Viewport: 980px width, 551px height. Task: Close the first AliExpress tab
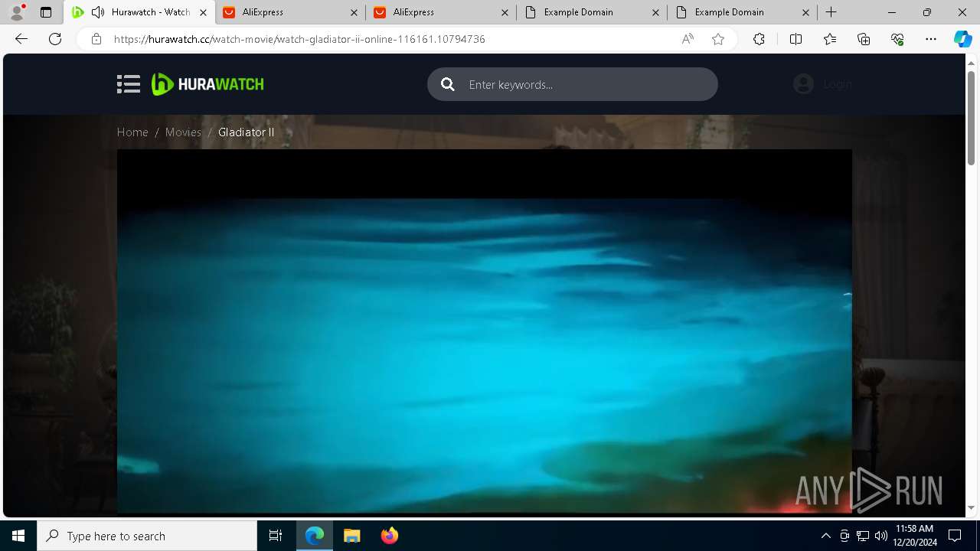pos(354,12)
